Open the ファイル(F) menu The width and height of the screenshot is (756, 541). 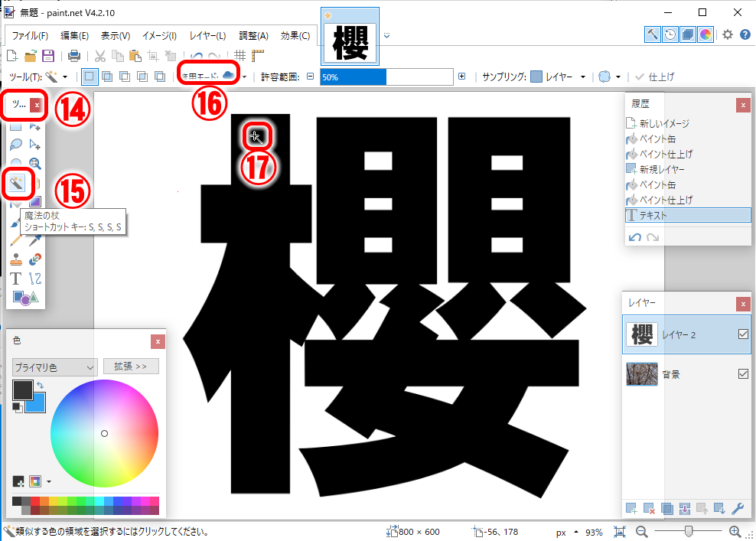30,36
